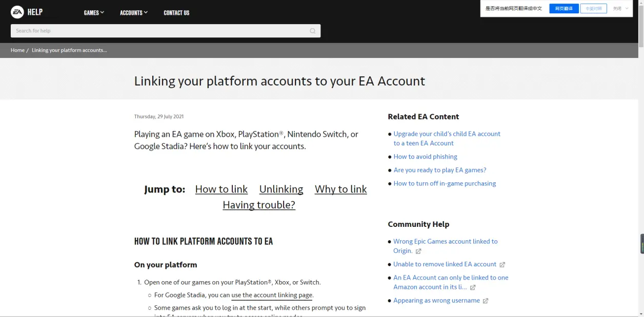Click the Search for help field
This screenshot has height=317, width=644.
(166, 31)
